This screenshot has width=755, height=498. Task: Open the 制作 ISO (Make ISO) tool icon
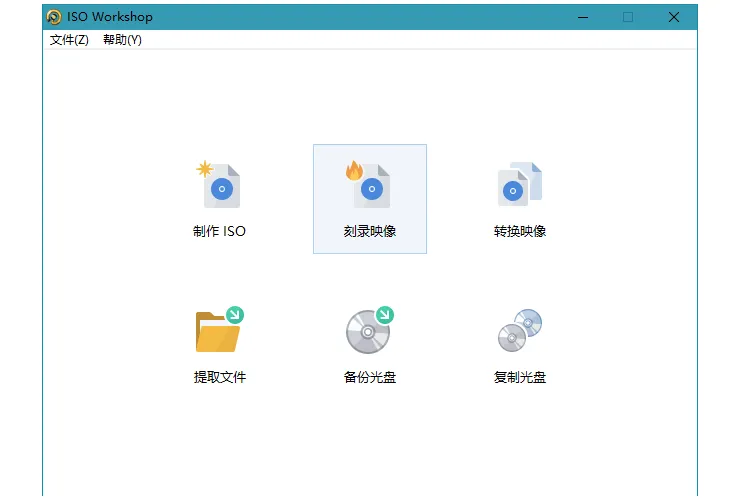point(219,185)
